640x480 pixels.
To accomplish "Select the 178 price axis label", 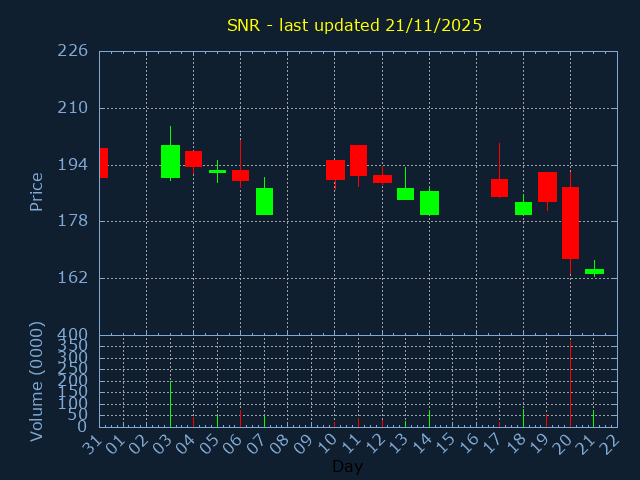I will tap(72, 221).
